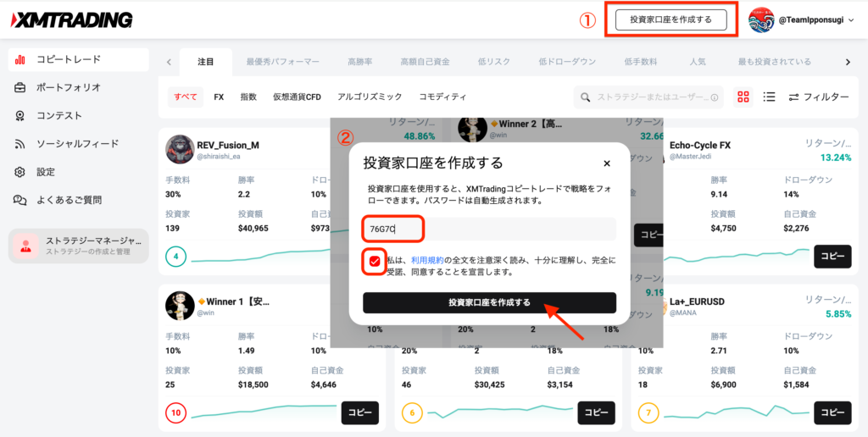
Task: Open the Settings gear icon
Action: pos(20,172)
